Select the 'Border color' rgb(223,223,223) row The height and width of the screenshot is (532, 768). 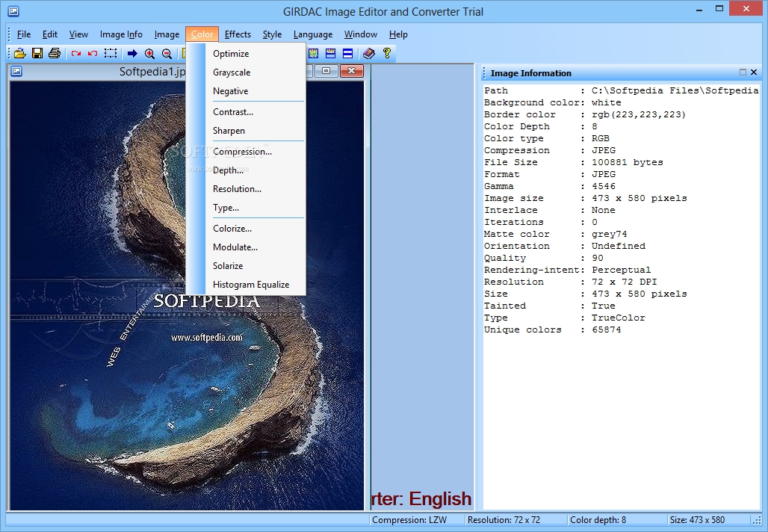585,114
